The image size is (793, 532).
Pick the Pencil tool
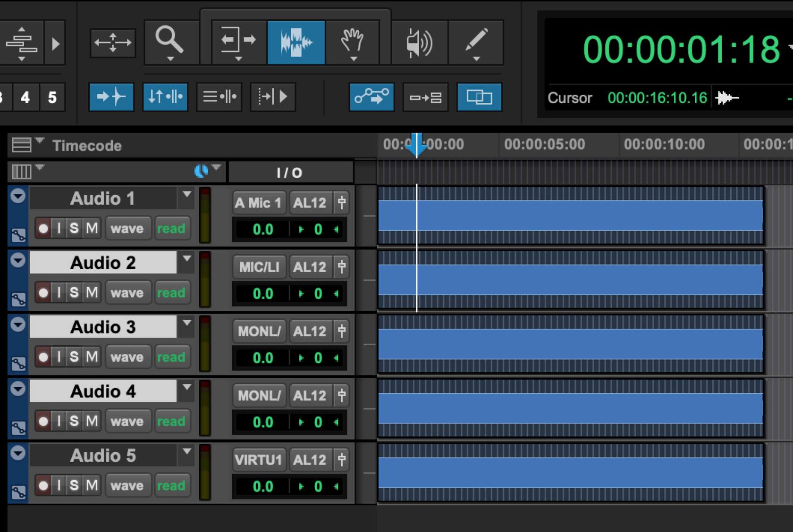(476, 42)
